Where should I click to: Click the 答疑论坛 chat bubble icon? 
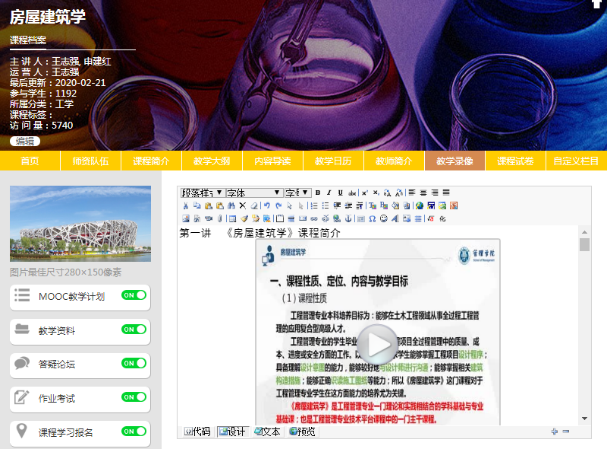coord(22,364)
